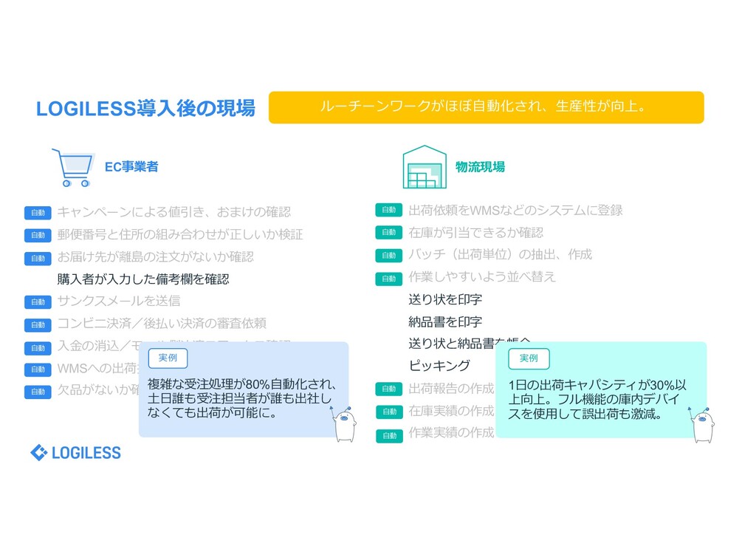The width and height of the screenshot is (756, 535).
Task: Click the 自動 badge beside 在庫が引当できるか確認
Action: (389, 233)
